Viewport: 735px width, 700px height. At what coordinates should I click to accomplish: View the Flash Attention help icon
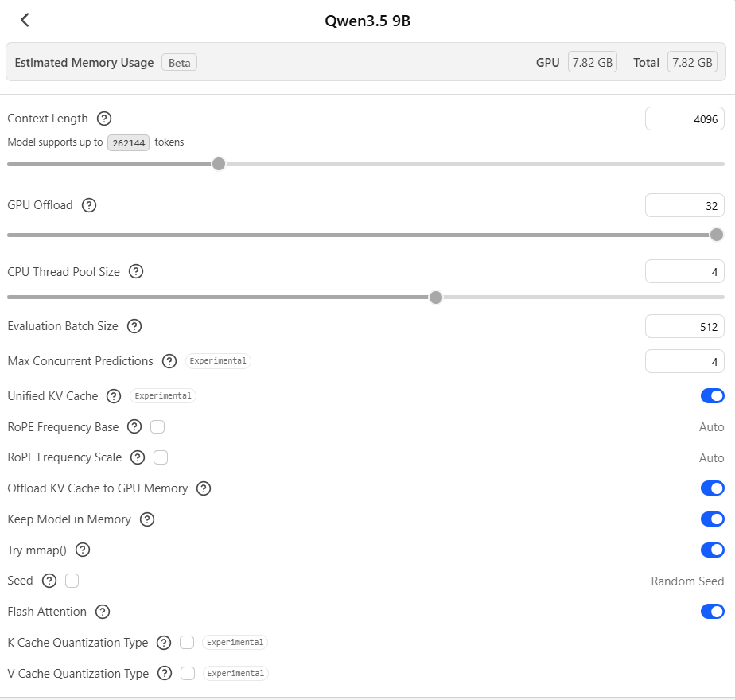tap(103, 612)
